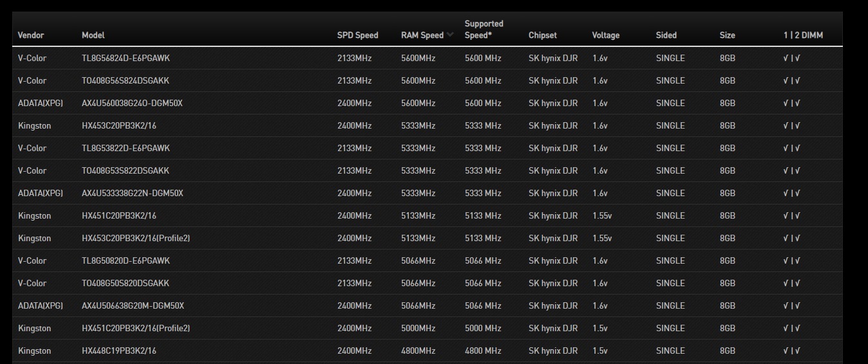The image size is (868, 364).
Task: Select model TL8G56824D-E6PGAWK in first row
Action: point(126,58)
